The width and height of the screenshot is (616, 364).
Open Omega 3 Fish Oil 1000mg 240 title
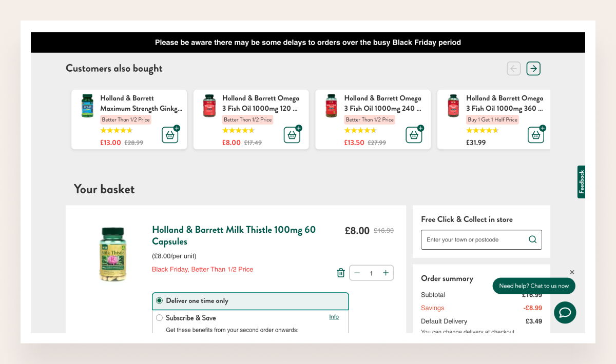(383, 103)
